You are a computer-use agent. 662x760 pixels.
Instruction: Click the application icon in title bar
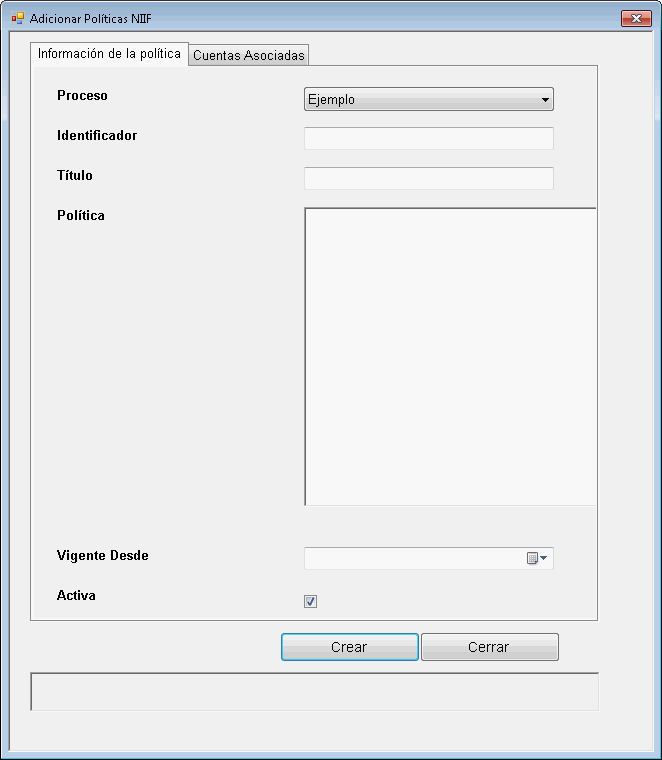point(17,19)
